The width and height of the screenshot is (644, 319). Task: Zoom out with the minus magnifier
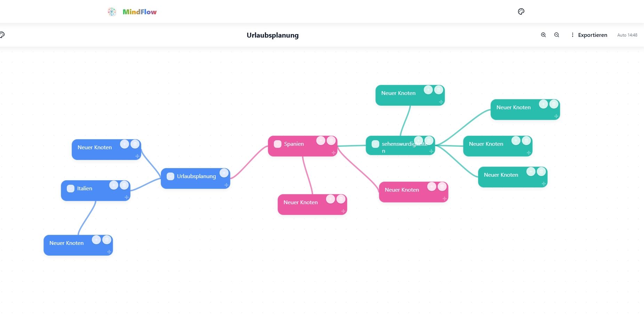pos(557,35)
